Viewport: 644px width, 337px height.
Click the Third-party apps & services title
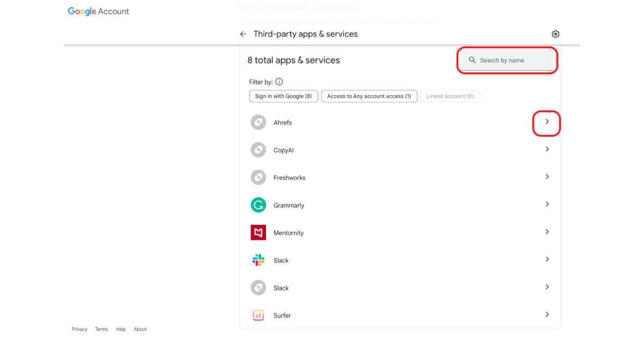(x=305, y=34)
